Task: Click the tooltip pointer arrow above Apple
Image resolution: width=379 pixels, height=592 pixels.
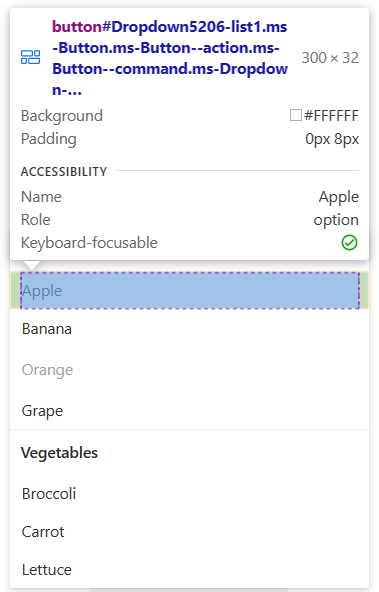Action: coord(32,265)
